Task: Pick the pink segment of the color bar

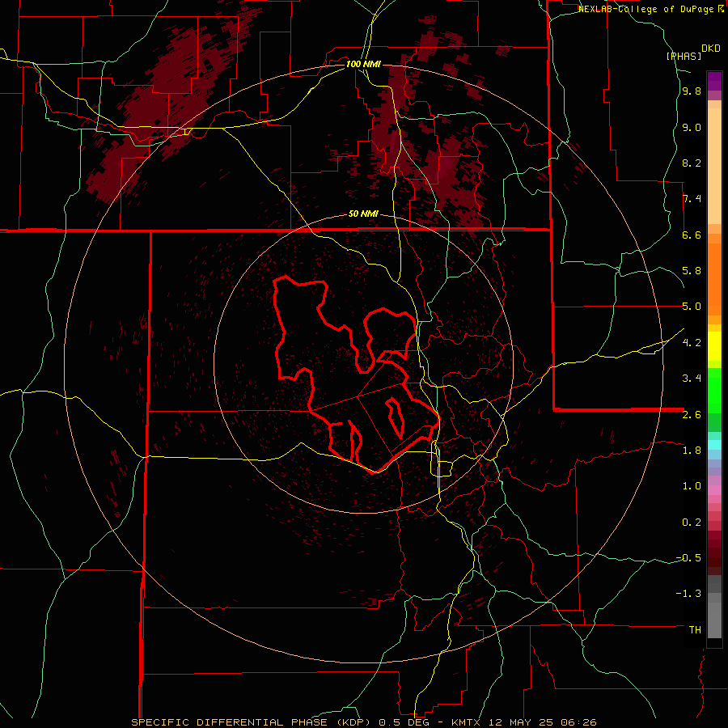Action: (714, 490)
